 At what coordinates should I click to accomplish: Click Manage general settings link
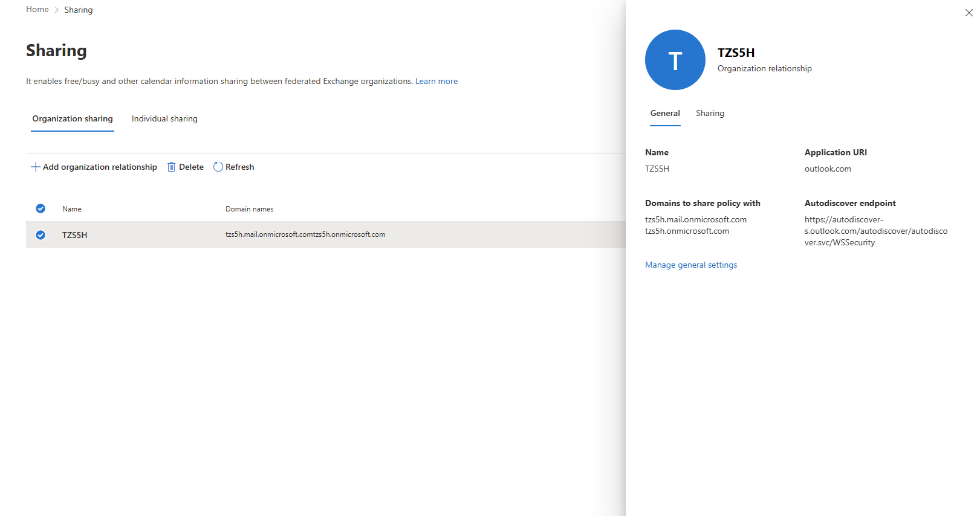(691, 265)
